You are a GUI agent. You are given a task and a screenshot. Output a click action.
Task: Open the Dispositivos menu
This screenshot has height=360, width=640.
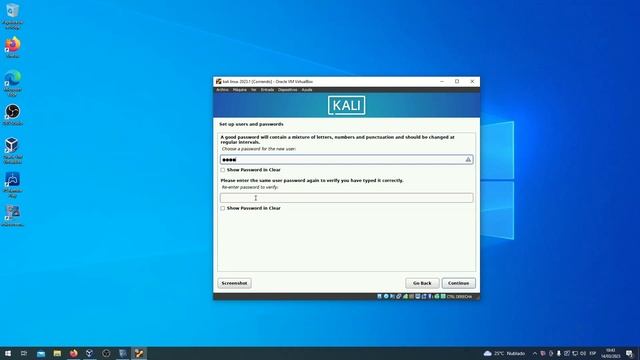point(288,90)
